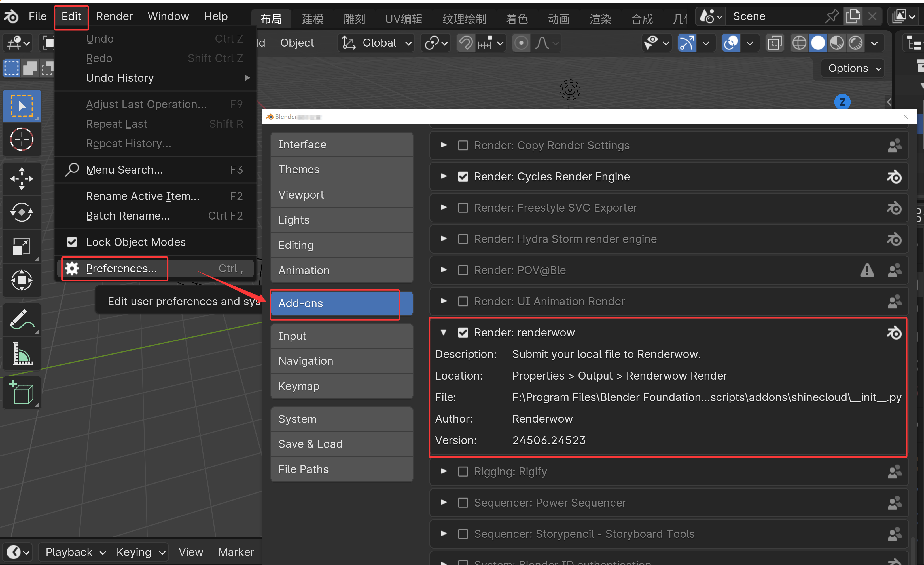Disable the Render: renderwow add-on
Image resolution: width=924 pixels, height=565 pixels.
click(463, 332)
